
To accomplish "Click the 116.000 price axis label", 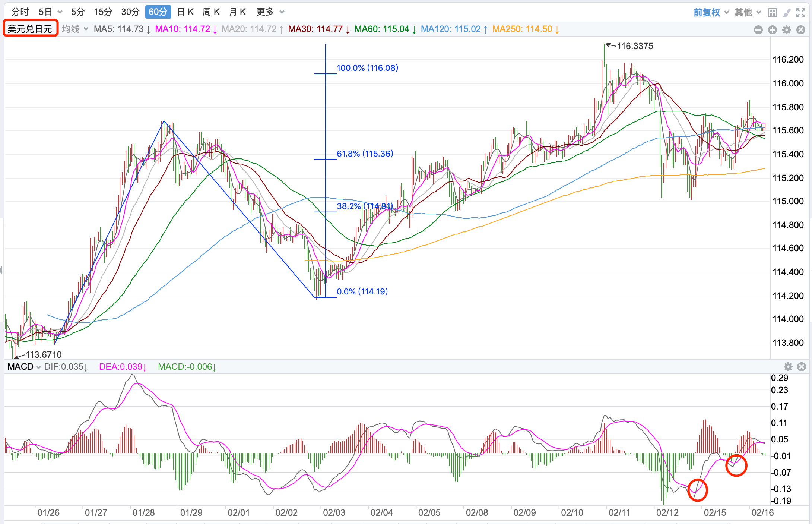I will (x=788, y=83).
